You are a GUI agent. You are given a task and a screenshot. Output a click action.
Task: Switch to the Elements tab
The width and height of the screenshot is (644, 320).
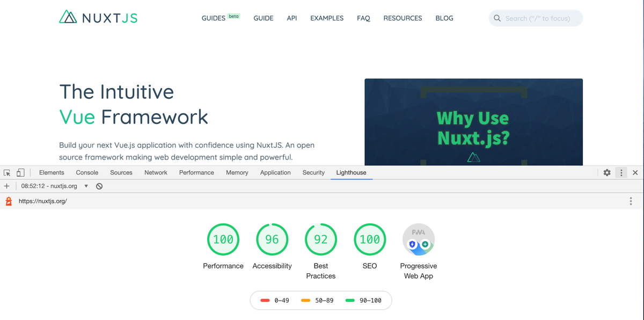pyautogui.click(x=52, y=172)
